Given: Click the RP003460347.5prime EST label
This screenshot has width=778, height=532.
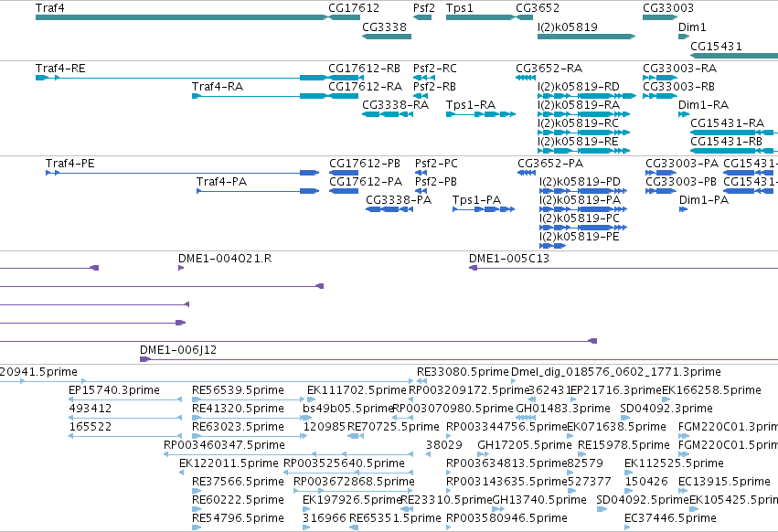Looking at the screenshot, I should tap(224, 444).
